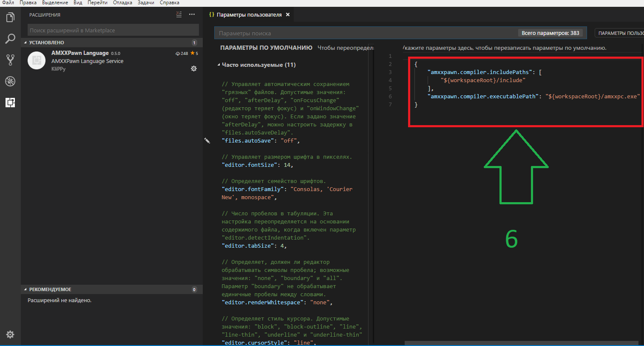Click the AMXXPawn download count icon

click(x=178, y=54)
